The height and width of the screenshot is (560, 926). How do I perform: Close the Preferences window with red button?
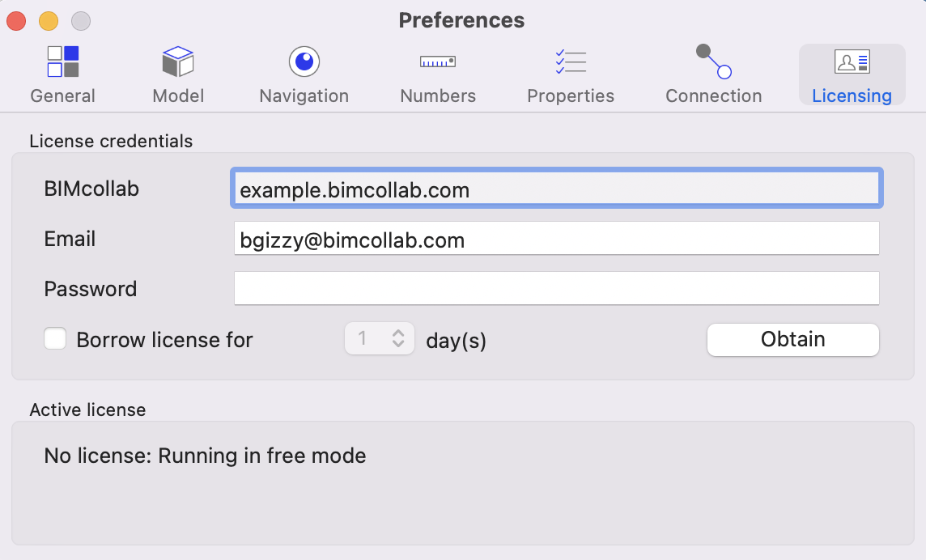point(16,21)
